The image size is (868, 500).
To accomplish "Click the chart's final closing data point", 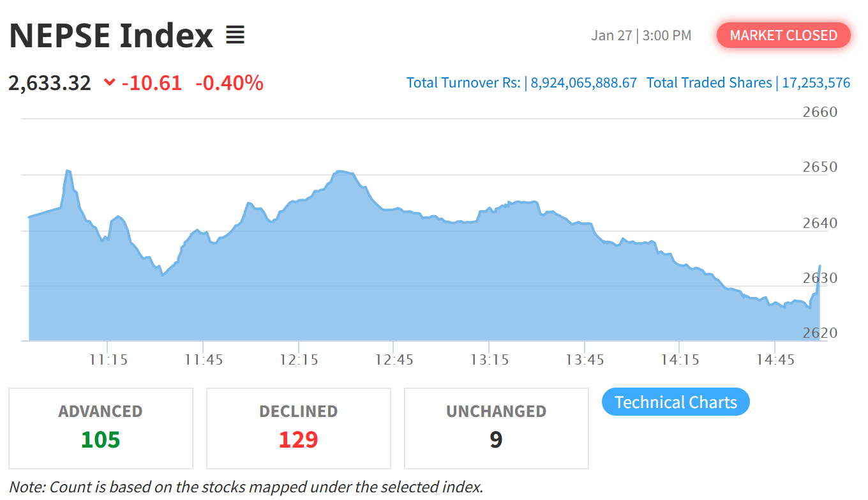I will pyautogui.click(x=819, y=266).
